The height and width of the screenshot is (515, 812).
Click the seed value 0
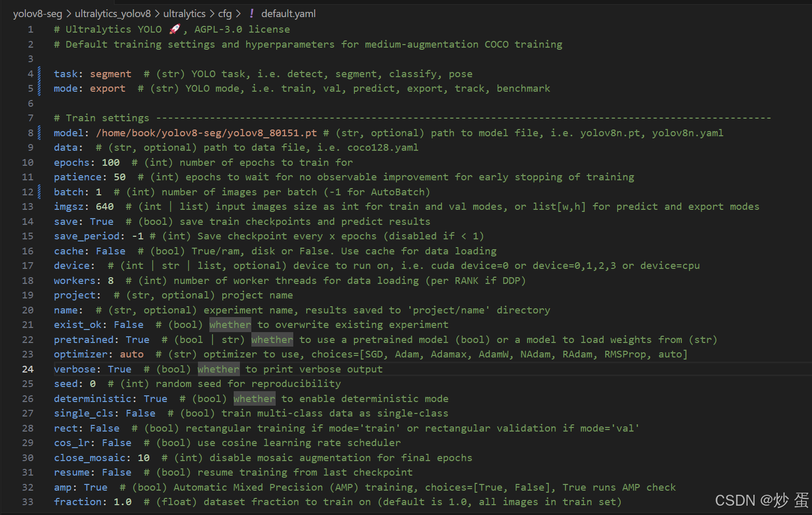tap(93, 384)
